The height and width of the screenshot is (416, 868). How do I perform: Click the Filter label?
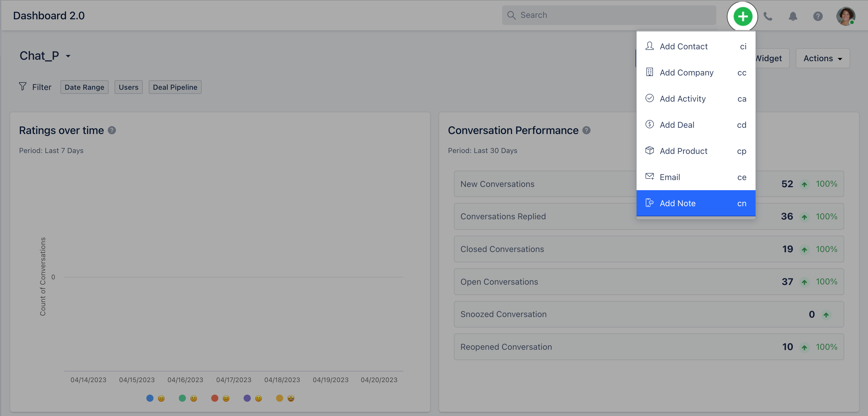42,87
